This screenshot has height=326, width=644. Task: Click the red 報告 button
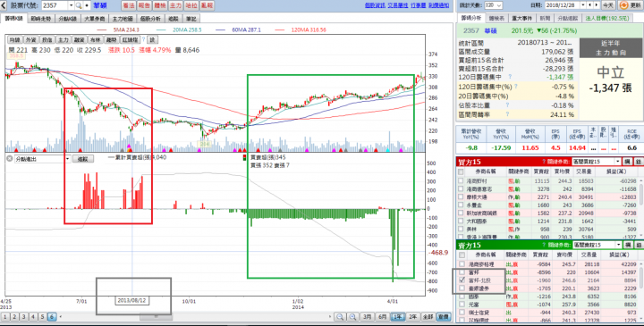point(144,5)
